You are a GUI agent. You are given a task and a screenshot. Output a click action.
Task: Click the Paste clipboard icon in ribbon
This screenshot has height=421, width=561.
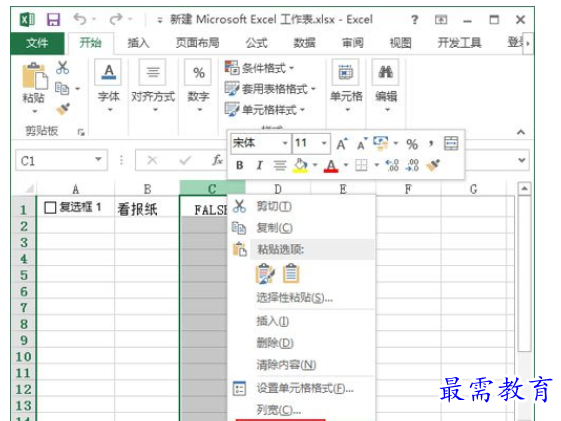[35, 76]
